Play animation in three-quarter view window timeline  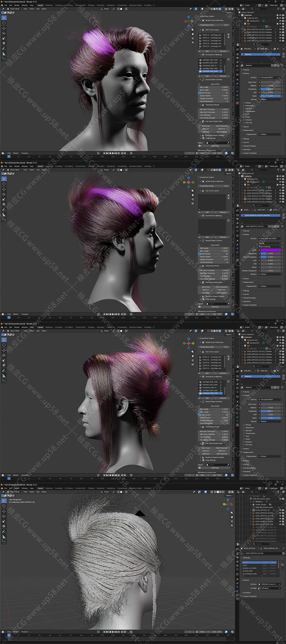point(113,153)
